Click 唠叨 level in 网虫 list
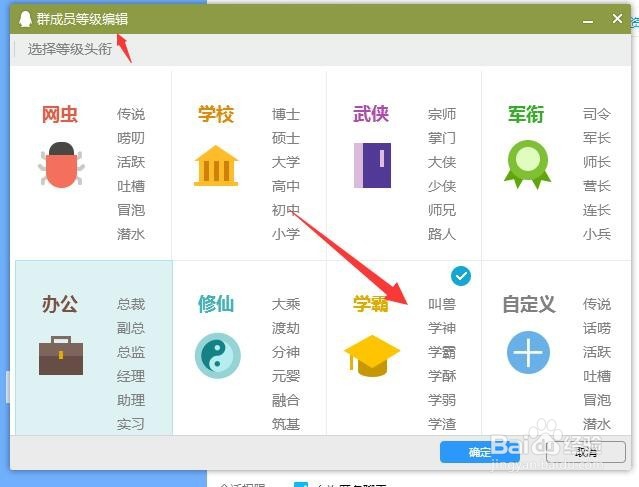Screen dimensions: 639x487 [131, 138]
